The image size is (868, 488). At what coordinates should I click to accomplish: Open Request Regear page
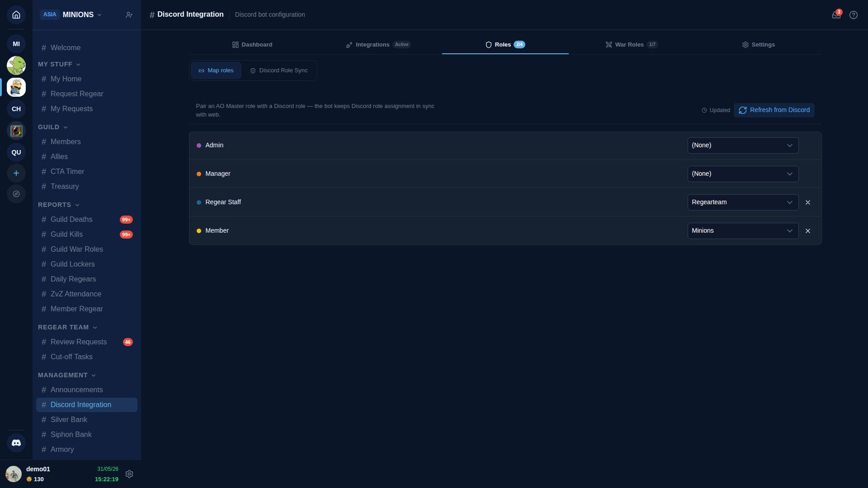tap(87, 94)
